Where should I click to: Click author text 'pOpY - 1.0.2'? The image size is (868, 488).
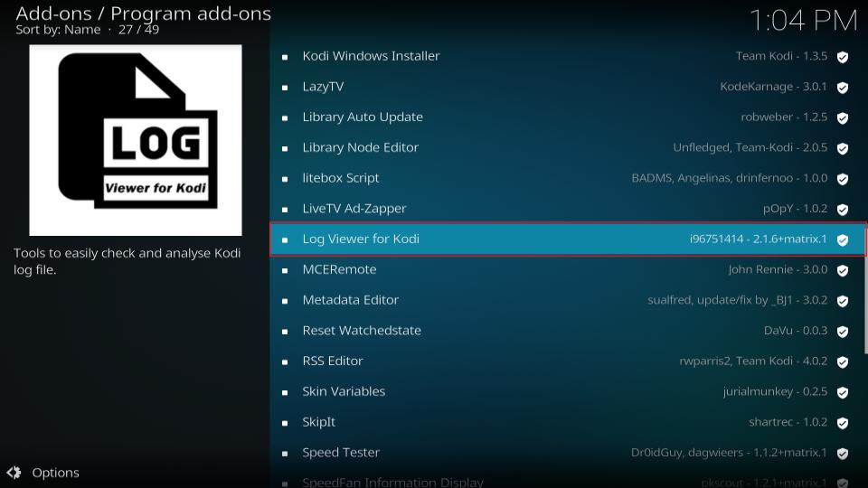tap(796, 209)
